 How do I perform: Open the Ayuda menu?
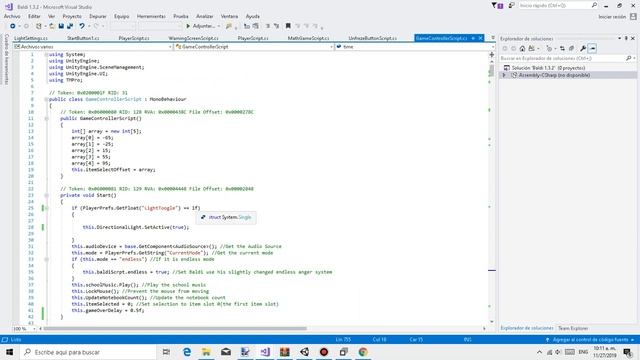click(x=253, y=16)
